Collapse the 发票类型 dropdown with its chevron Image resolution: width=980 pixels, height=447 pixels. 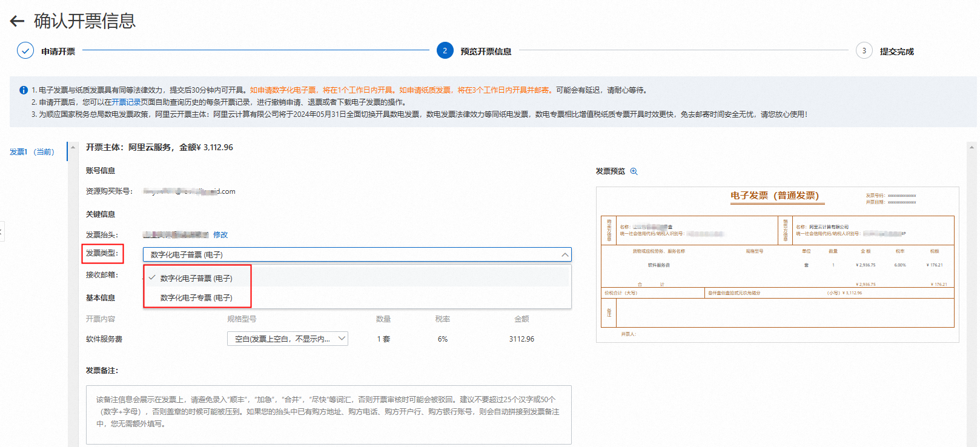pos(565,255)
